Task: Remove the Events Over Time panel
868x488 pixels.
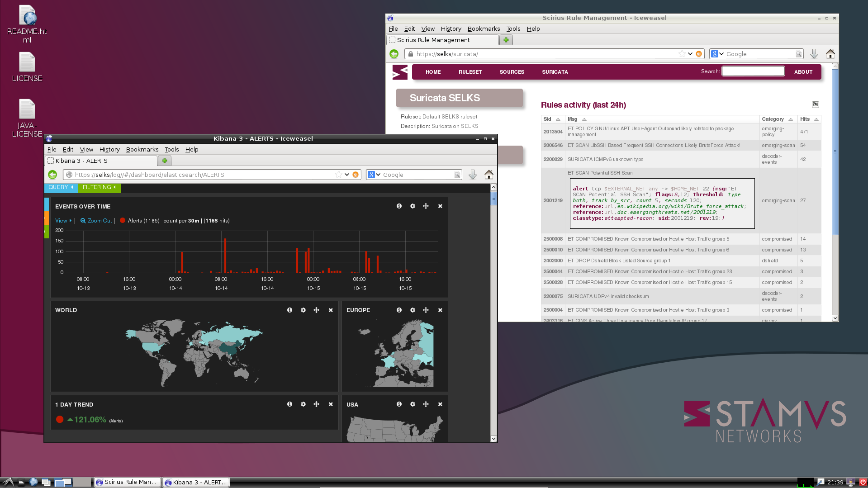Action: pyautogui.click(x=440, y=206)
